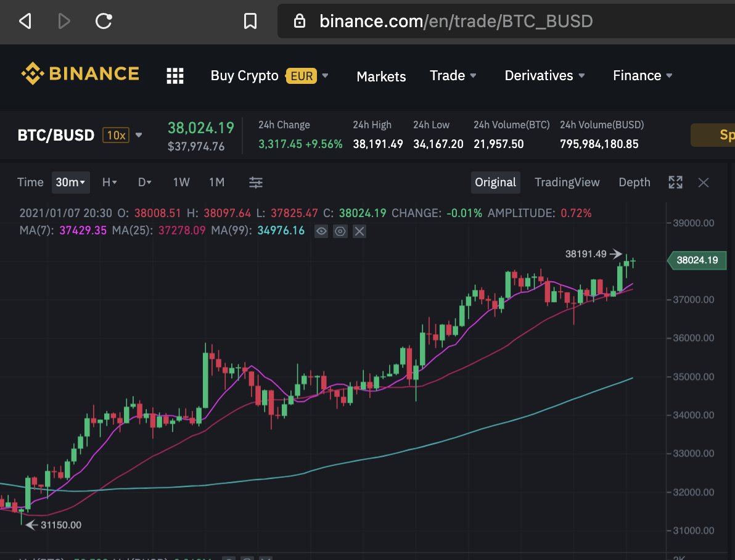Click the 24h Low value 34,167.20
Viewport: 735px width, 560px height.
[438, 144]
